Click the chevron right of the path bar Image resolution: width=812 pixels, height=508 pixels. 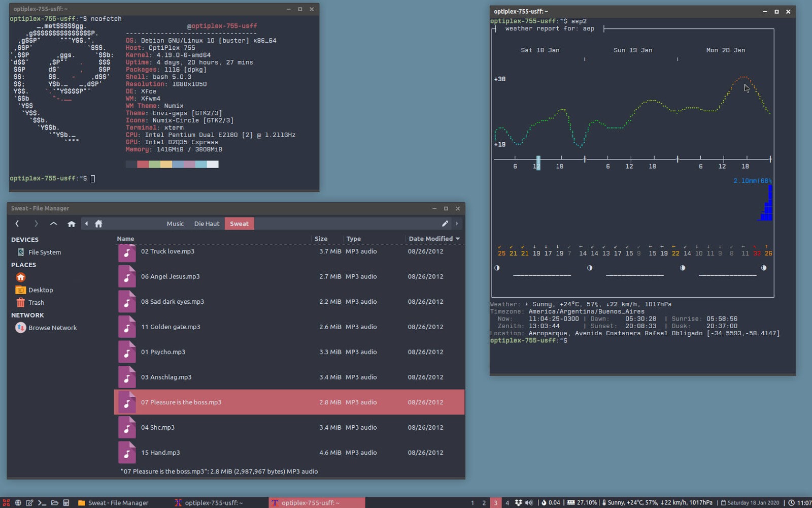pos(456,223)
